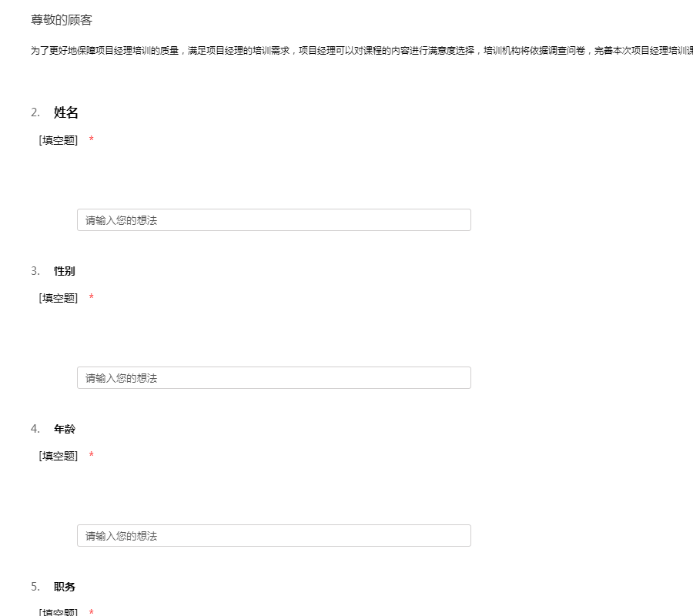This screenshot has width=693, height=616.
Task: Focus the 年龄 text input field
Action: pyautogui.click(x=273, y=536)
